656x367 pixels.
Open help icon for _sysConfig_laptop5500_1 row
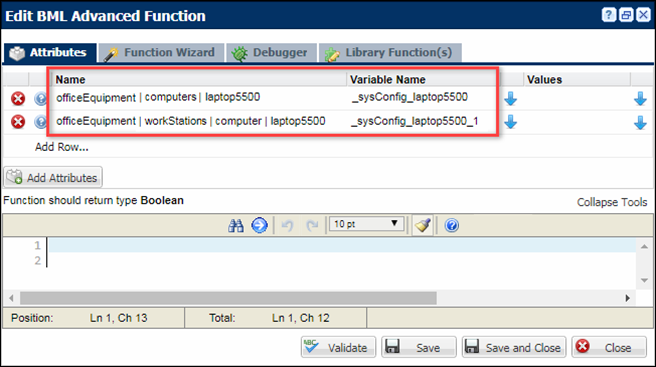click(x=41, y=122)
